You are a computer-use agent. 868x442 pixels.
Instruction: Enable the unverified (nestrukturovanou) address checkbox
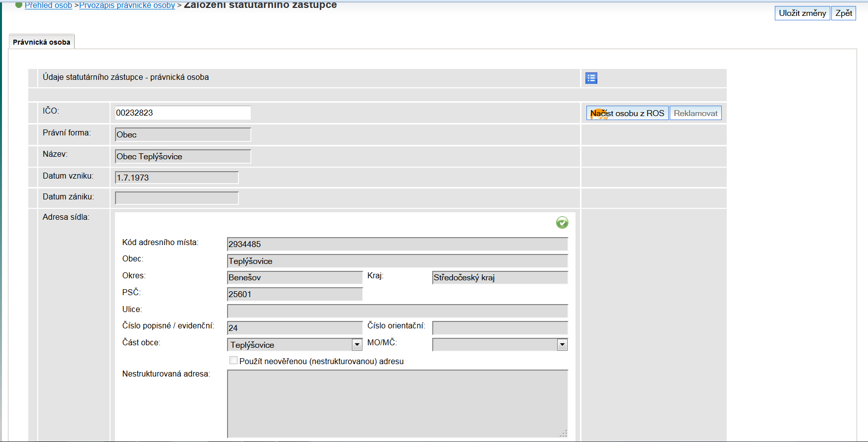pos(233,361)
